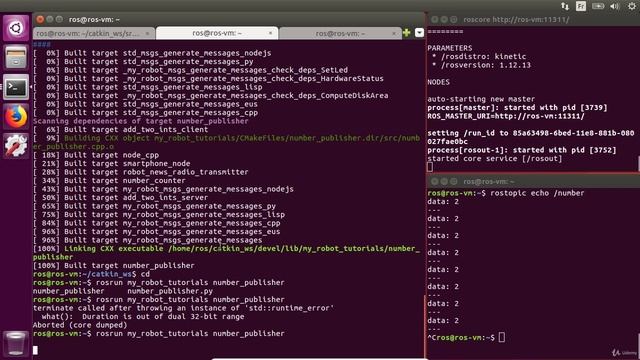
Task: Click the 'Aborted (core dumped)' line
Action: tap(80, 325)
